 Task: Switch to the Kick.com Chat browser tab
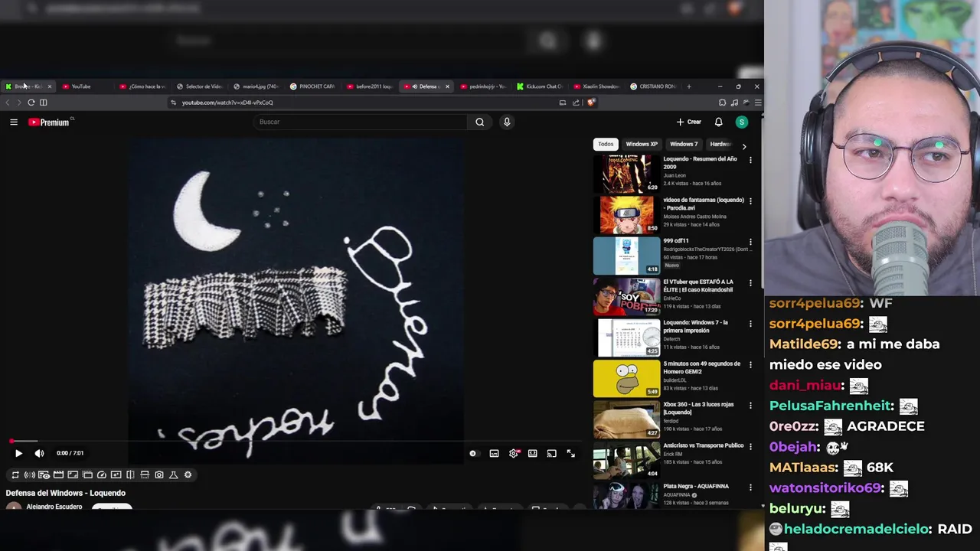pyautogui.click(x=540, y=86)
